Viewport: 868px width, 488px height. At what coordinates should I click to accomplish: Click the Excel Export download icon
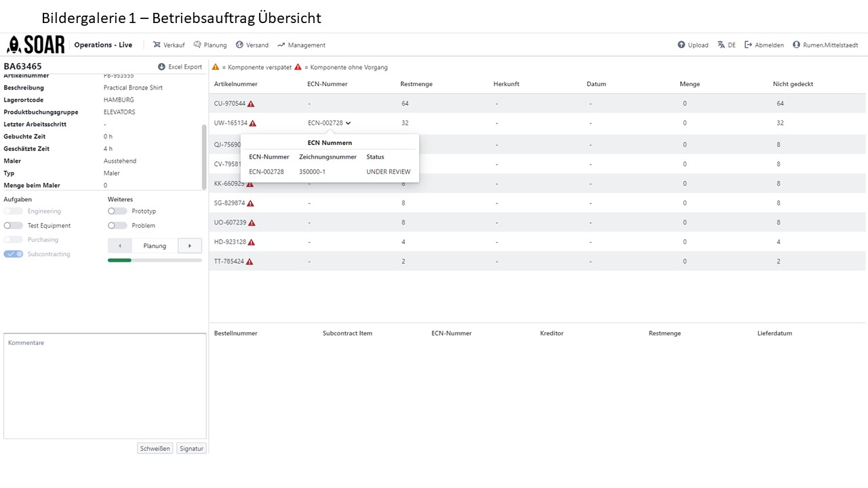coord(161,67)
